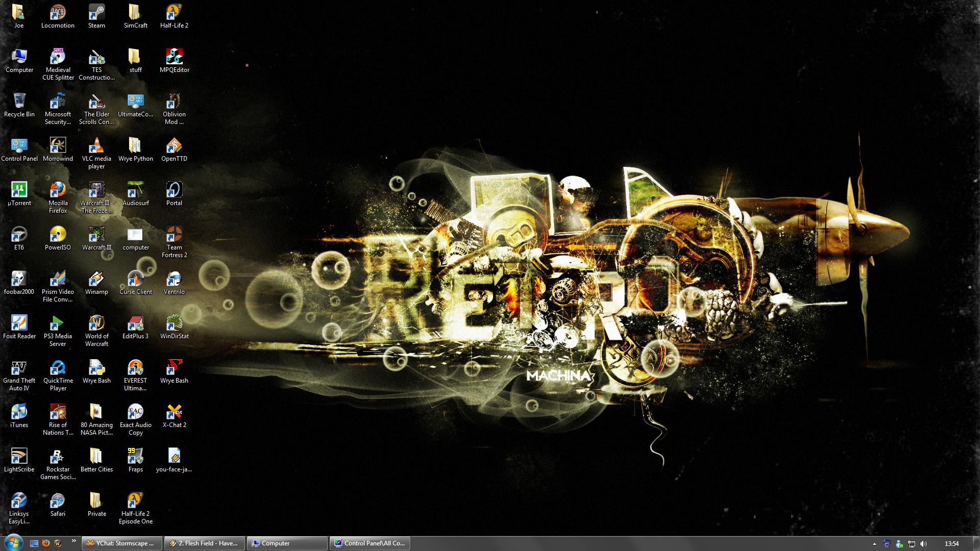Click the Recycle Bin icon
Viewport: 980px width, 551px height.
tap(19, 102)
